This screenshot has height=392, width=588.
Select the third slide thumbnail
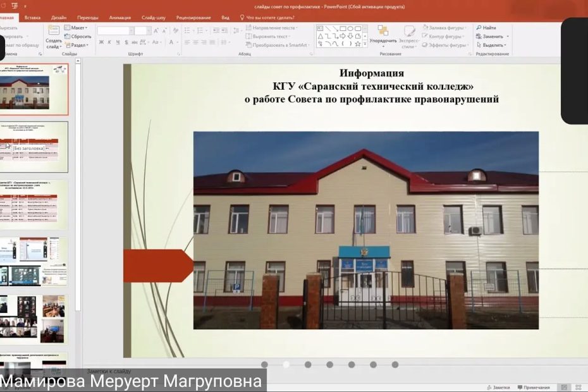34,204
